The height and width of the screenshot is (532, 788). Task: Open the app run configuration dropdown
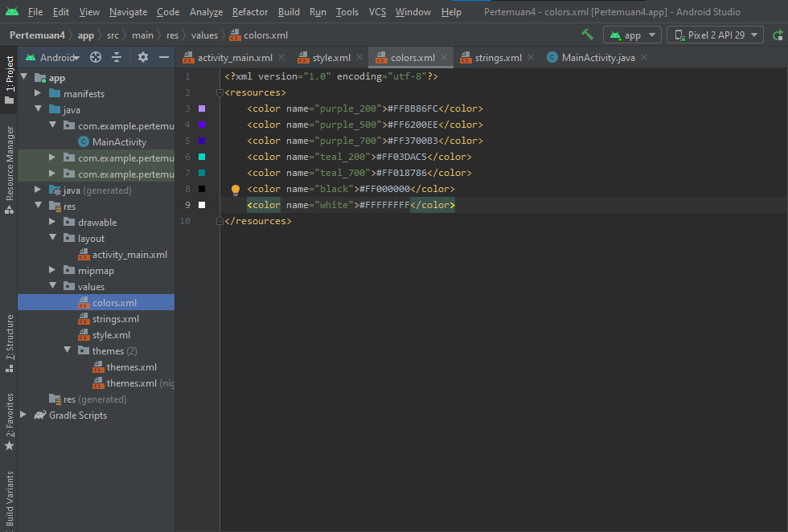pyautogui.click(x=634, y=35)
